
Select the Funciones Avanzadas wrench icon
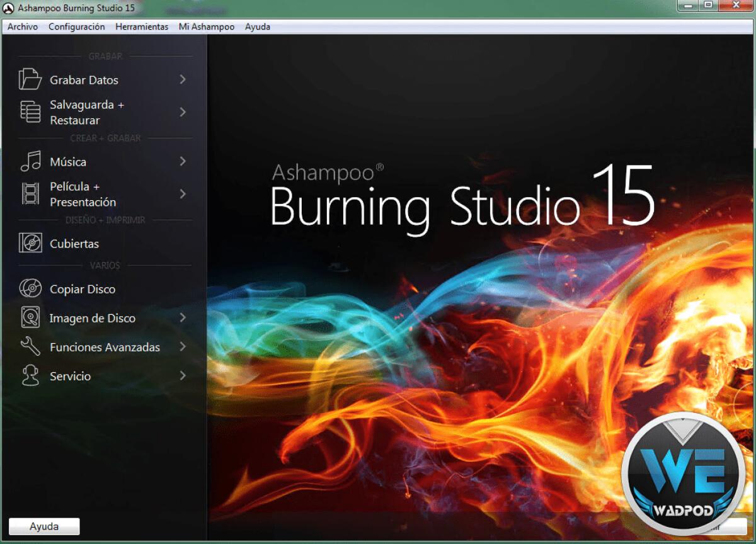[30, 346]
